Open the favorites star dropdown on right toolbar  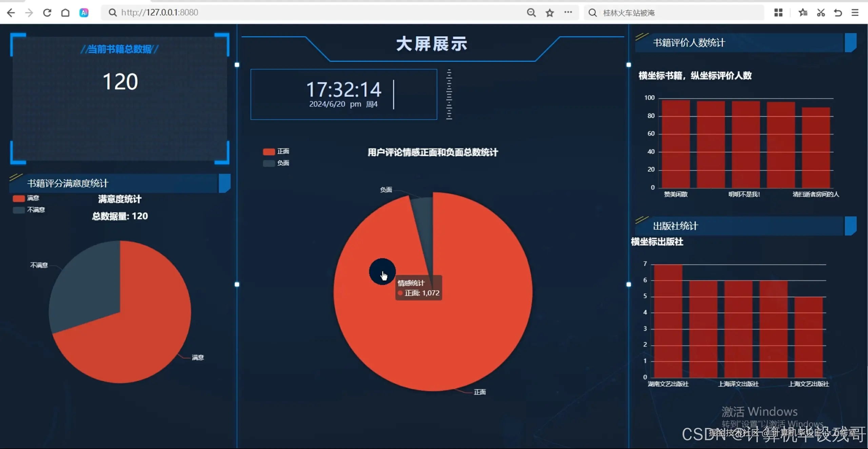[x=803, y=13]
